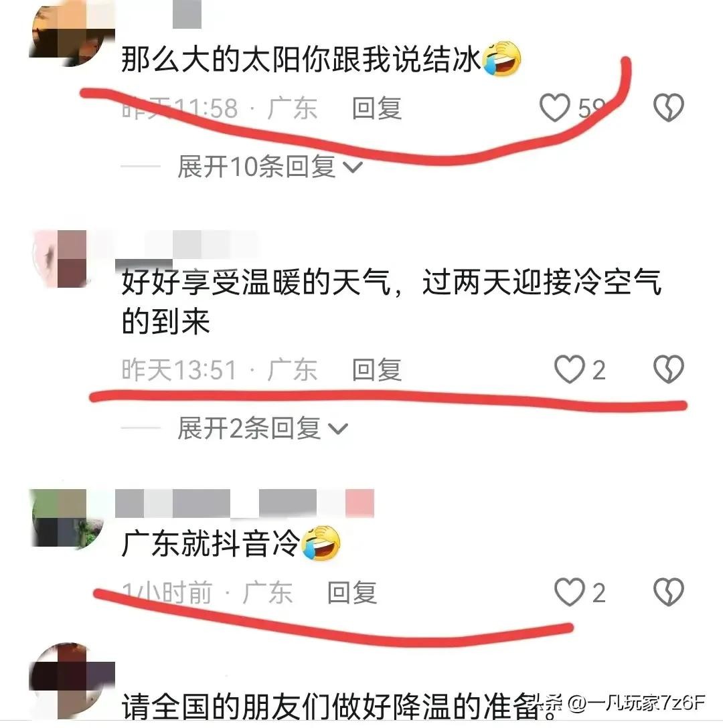
Task: Dislike the 广东就抖音冷 comment
Action: pos(669,592)
